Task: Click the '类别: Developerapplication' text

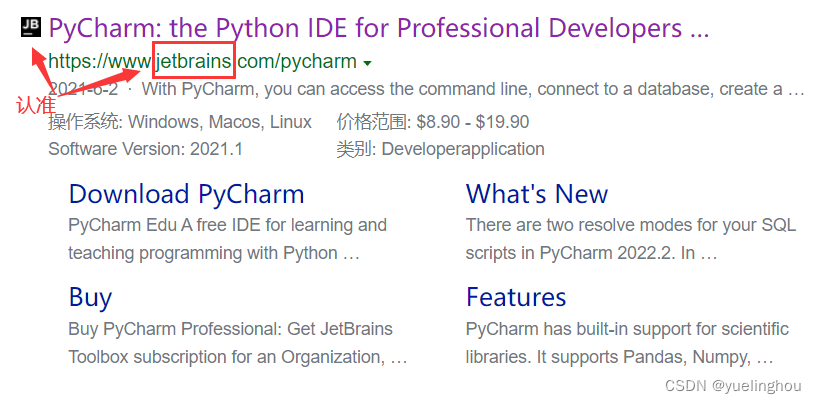Action: pos(440,149)
